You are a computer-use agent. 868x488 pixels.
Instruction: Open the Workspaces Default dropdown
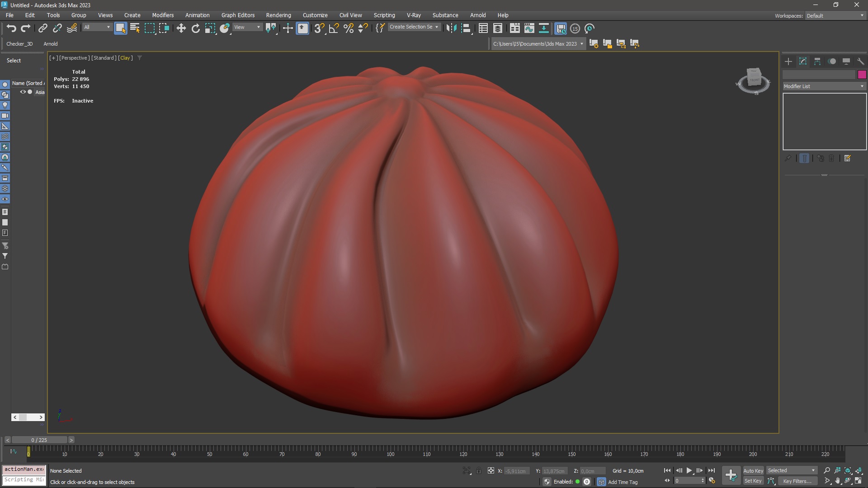[x=835, y=16]
